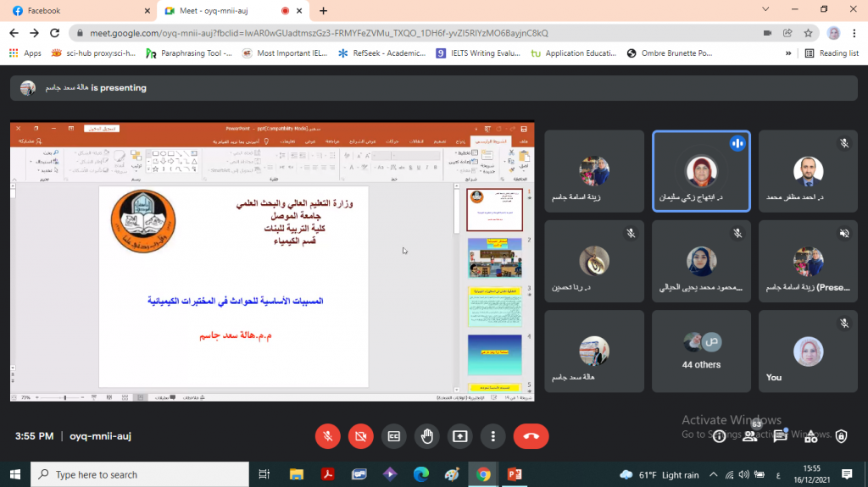Open the in-call chat panel
868x487 pixels.
pyautogui.click(x=780, y=436)
